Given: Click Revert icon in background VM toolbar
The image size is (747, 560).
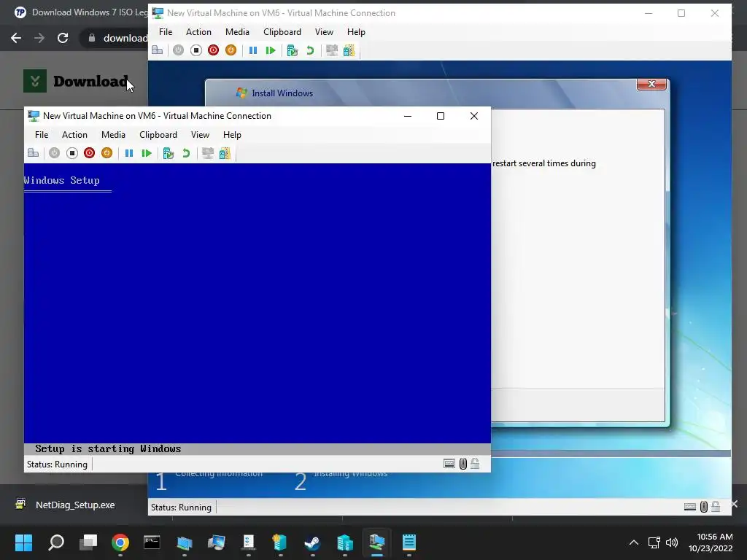Looking at the screenshot, I should [x=310, y=50].
